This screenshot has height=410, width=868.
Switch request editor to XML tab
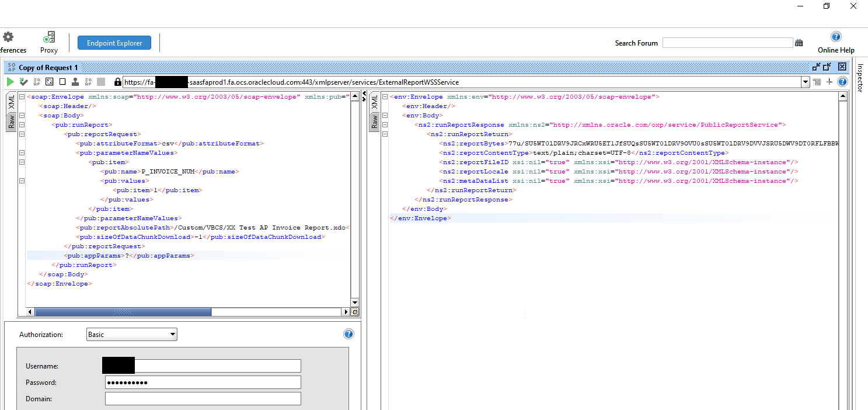11,103
